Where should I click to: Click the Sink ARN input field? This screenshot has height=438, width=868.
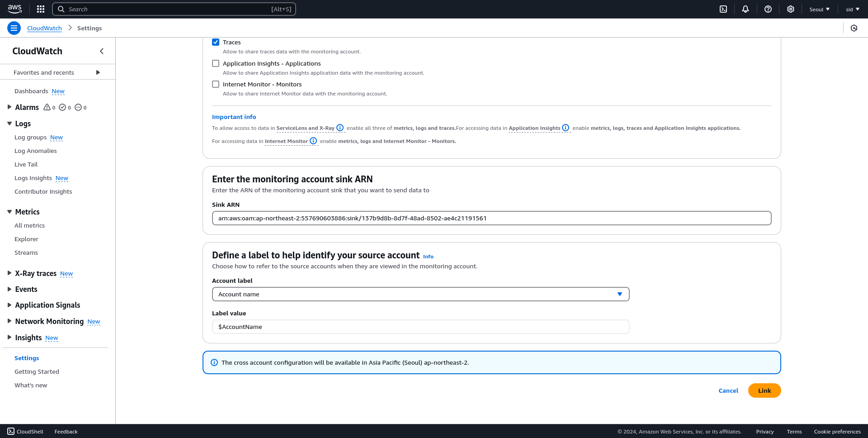tap(491, 218)
